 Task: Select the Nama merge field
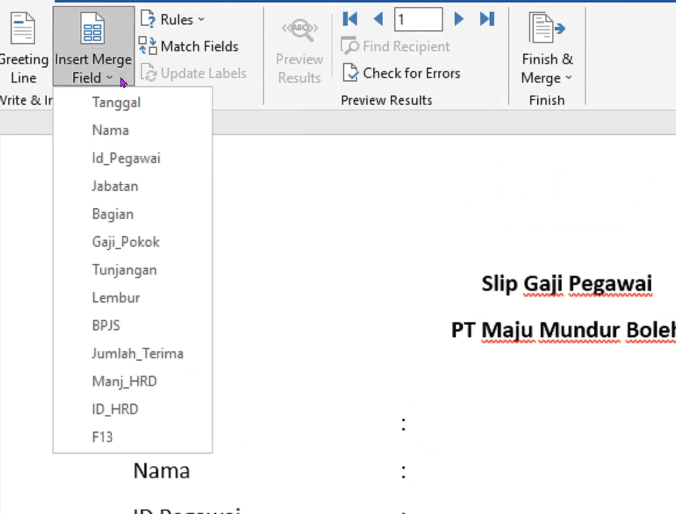point(110,130)
